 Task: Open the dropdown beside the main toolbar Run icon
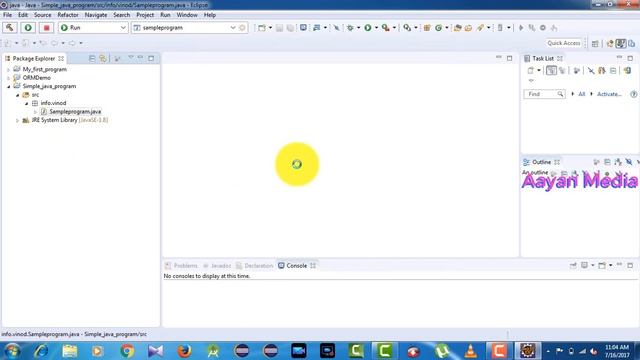376,28
